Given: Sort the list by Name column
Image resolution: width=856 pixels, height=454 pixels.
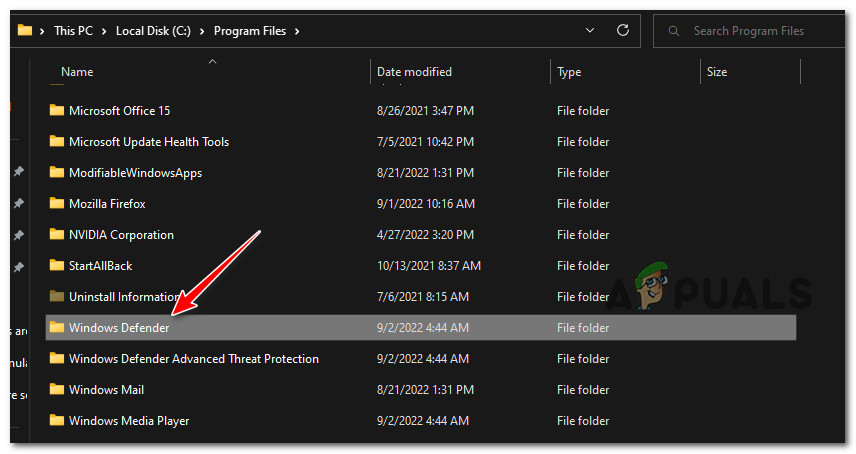Looking at the screenshot, I should pyautogui.click(x=77, y=72).
